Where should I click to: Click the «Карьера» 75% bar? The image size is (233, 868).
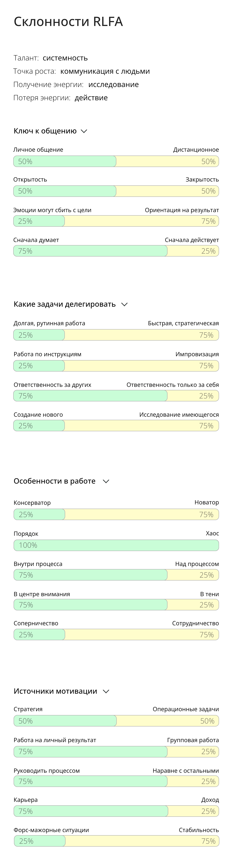click(91, 811)
